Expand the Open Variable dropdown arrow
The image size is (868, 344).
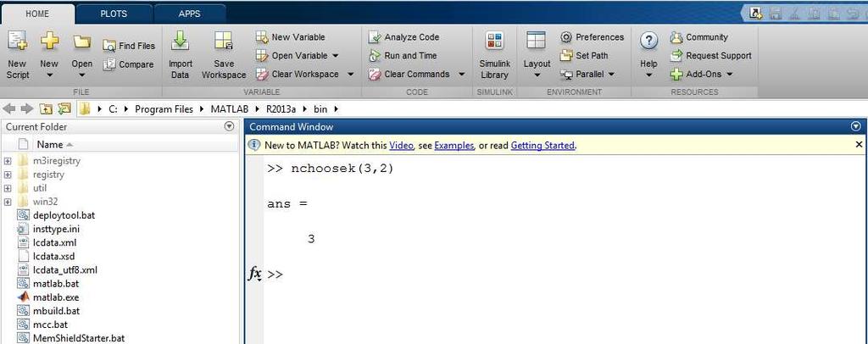pos(336,56)
